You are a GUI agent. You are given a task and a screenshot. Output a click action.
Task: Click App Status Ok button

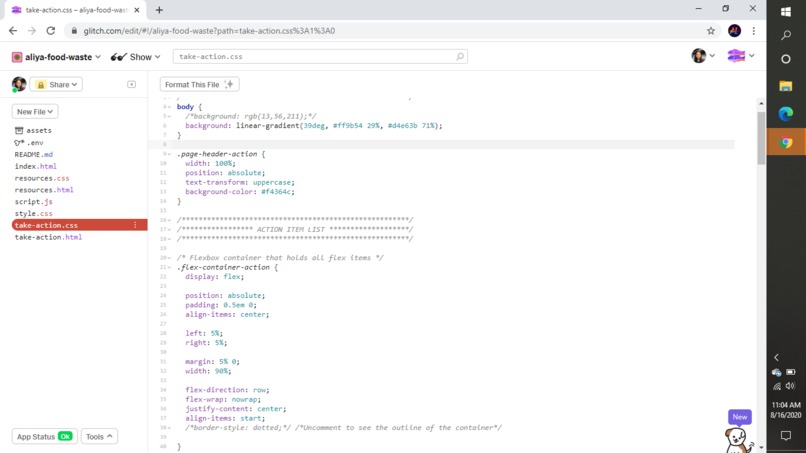tap(44, 437)
